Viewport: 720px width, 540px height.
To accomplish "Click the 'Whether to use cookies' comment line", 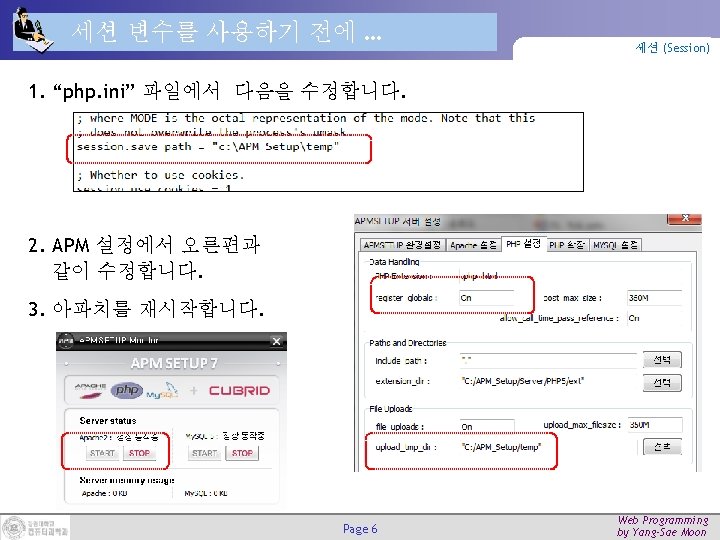I will point(160,175).
